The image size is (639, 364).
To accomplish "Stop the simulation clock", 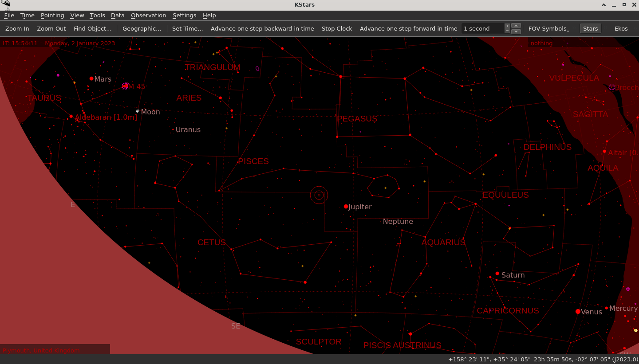I will (336, 28).
